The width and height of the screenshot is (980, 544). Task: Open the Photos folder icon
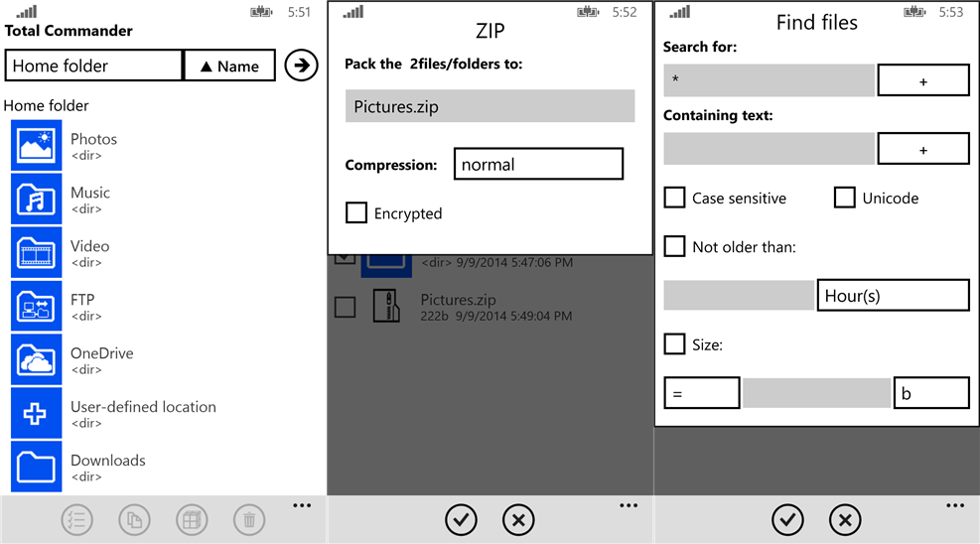[x=37, y=146]
